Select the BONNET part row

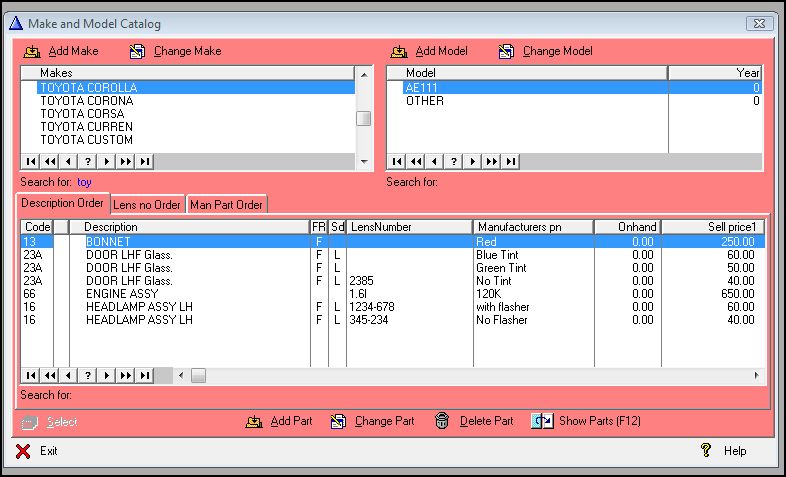(393, 242)
